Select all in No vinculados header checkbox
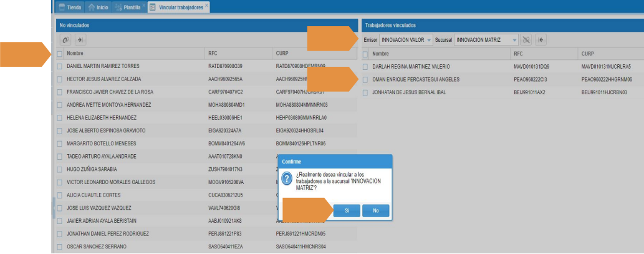 (x=59, y=54)
